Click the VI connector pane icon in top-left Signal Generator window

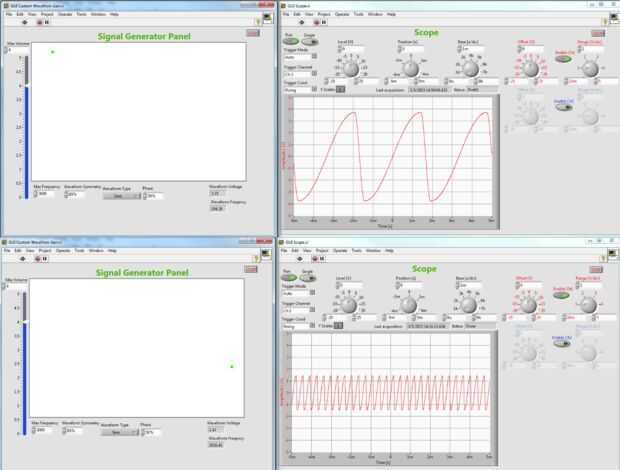tap(267, 18)
